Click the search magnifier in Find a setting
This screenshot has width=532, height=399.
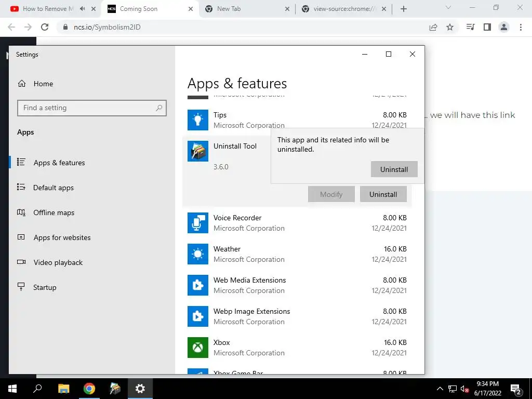[159, 108]
